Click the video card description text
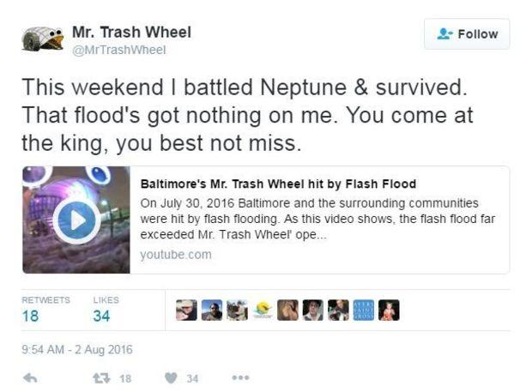Screen dimensions: 532x392 pos(317,219)
